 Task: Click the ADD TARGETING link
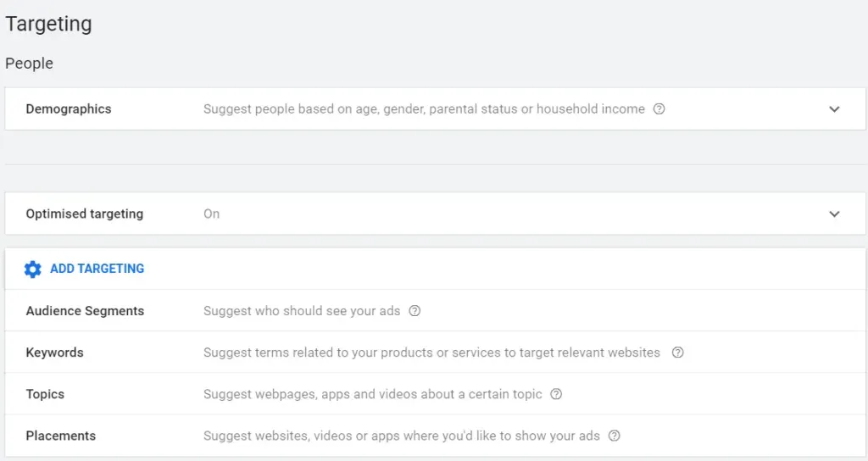(x=97, y=269)
